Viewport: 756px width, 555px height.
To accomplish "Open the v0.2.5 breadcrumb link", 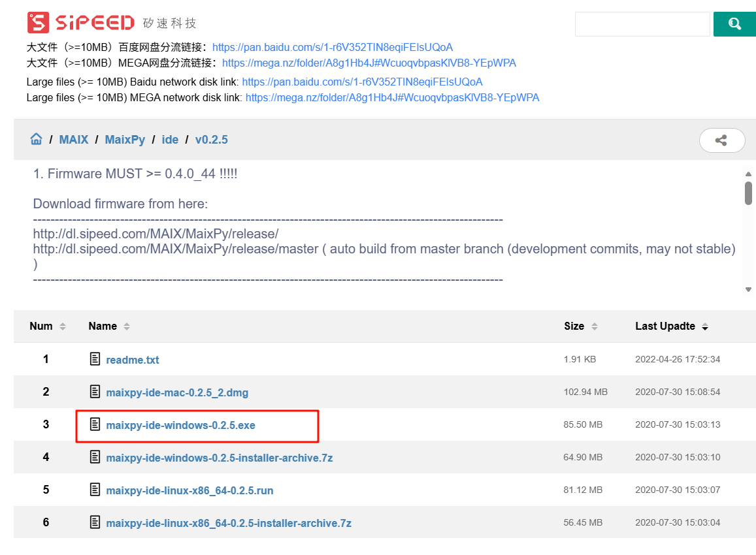I will pos(211,140).
